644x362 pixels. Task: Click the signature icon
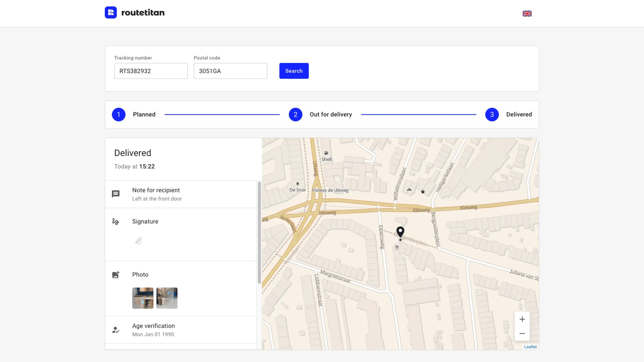115,221
